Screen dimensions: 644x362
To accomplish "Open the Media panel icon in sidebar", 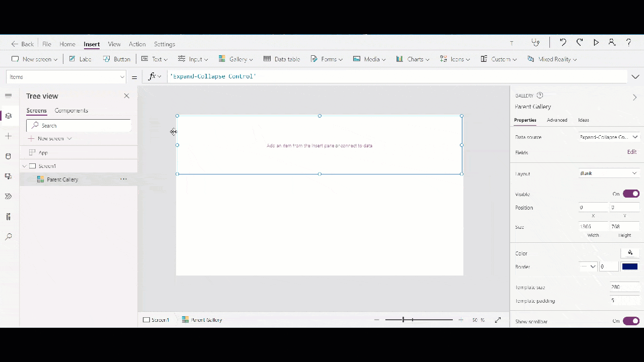I will pyautogui.click(x=8, y=176).
